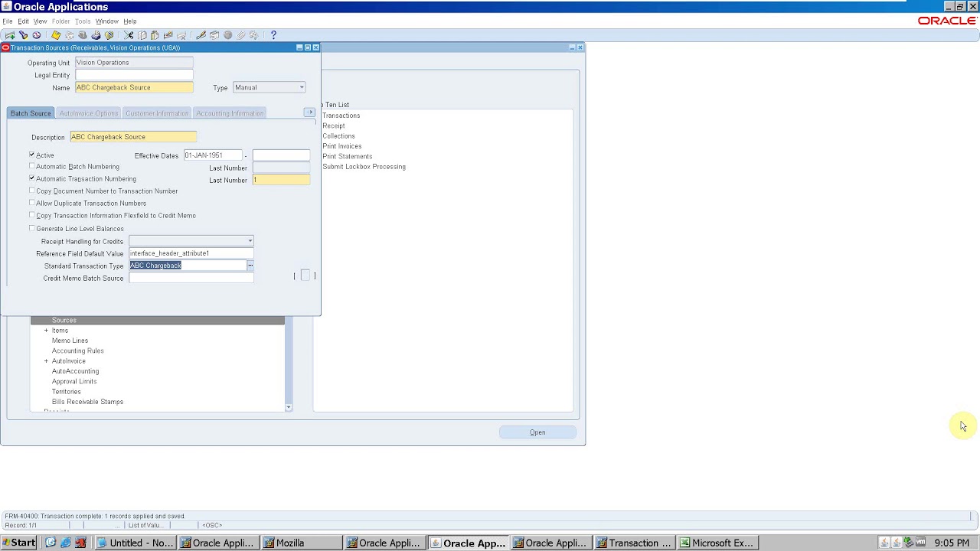Click the Cut scissors toolbar icon
Screen dimensions: 980x551
pyautogui.click(x=129, y=35)
